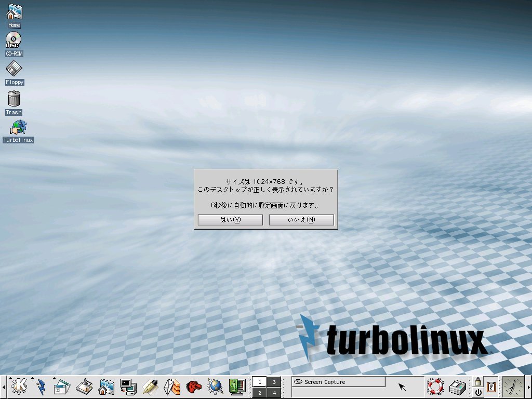Open the circuit board monitor icon

click(x=237, y=386)
